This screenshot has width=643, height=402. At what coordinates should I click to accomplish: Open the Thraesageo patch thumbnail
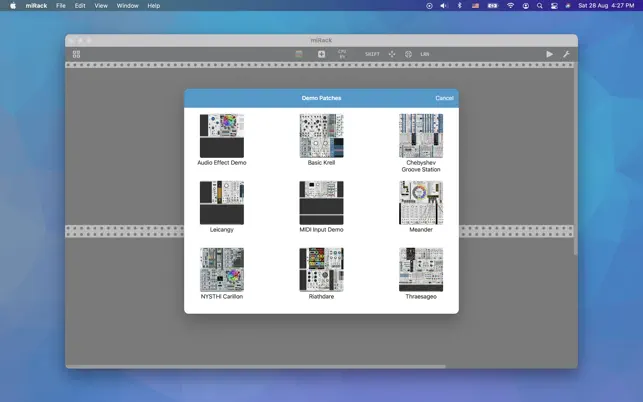click(x=421, y=270)
